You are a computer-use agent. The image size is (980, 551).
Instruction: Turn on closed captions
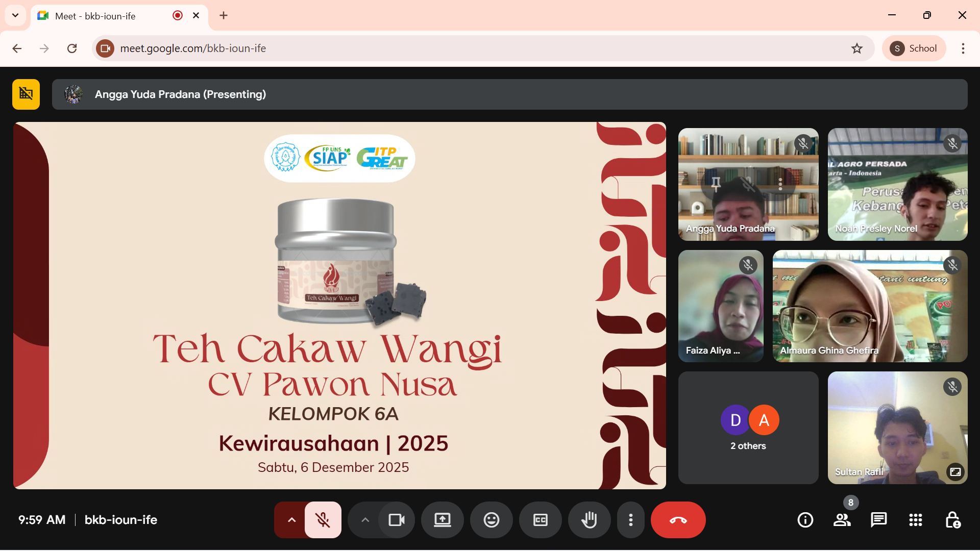pyautogui.click(x=541, y=520)
